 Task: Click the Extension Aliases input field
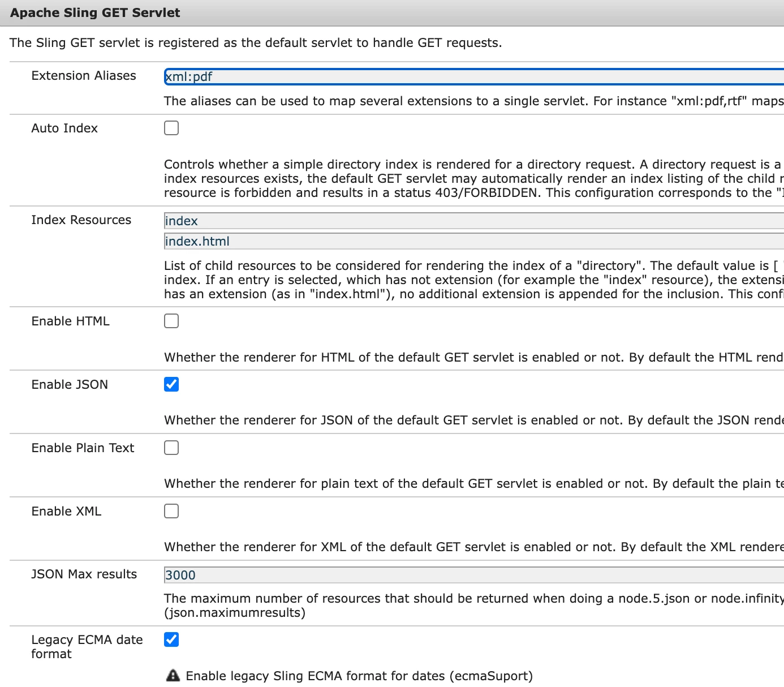click(x=474, y=76)
